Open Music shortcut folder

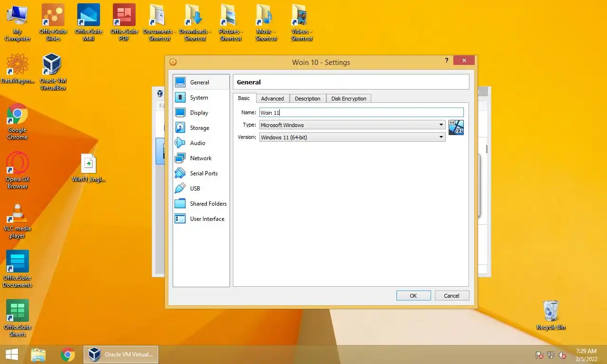(266, 23)
